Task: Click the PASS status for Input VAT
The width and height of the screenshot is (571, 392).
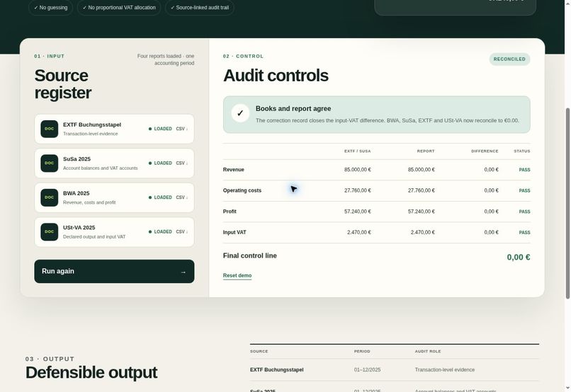Action: click(x=524, y=232)
